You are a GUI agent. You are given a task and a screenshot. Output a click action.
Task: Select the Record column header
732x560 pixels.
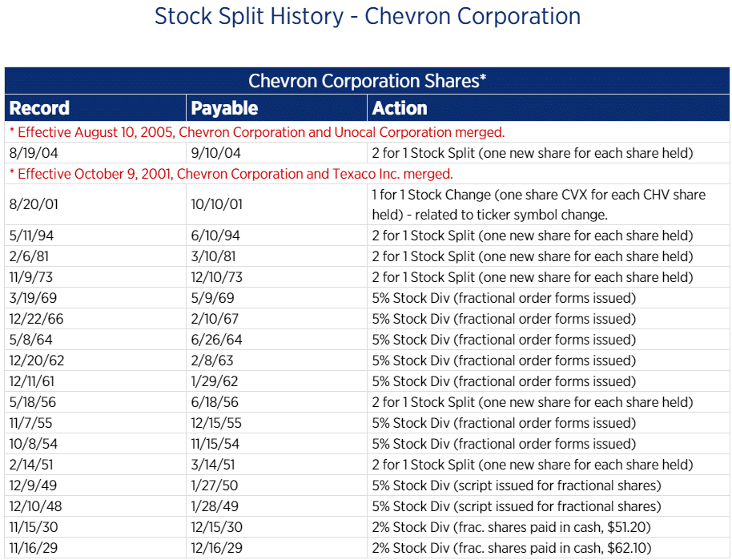point(39,108)
